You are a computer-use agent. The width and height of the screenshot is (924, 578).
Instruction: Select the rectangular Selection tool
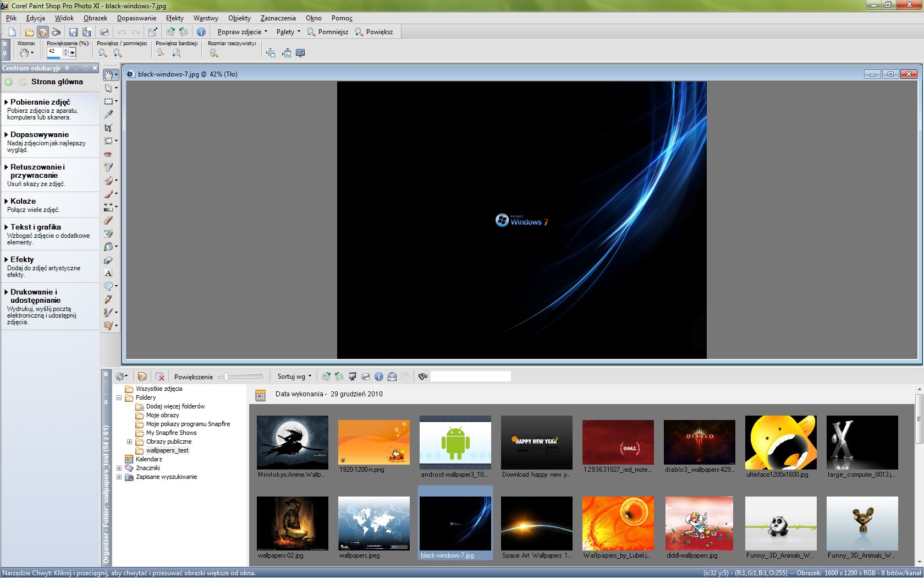pos(109,101)
